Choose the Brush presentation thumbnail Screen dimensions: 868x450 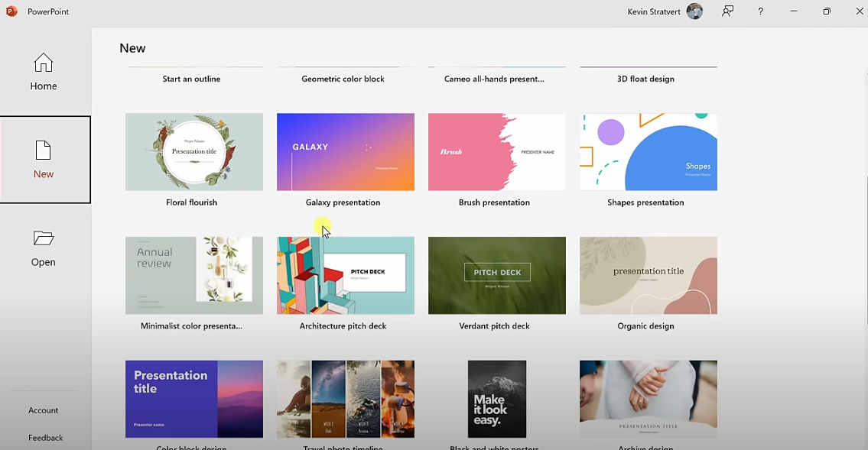click(x=497, y=152)
